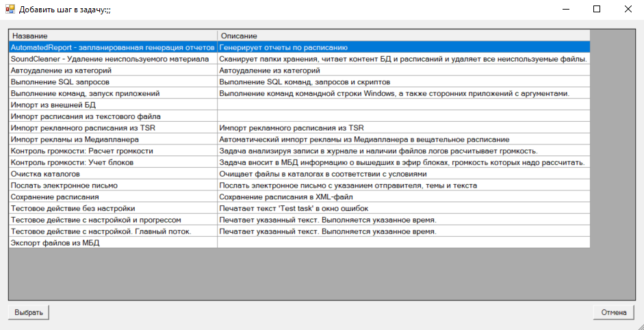The height and width of the screenshot is (330, 644).
Task: Select Контроль громкости: Учет блоков row
Action: click(299, 162)
